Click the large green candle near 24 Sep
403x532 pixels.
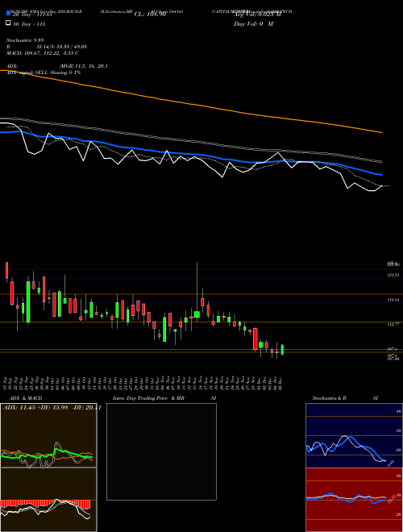point(28,302)
